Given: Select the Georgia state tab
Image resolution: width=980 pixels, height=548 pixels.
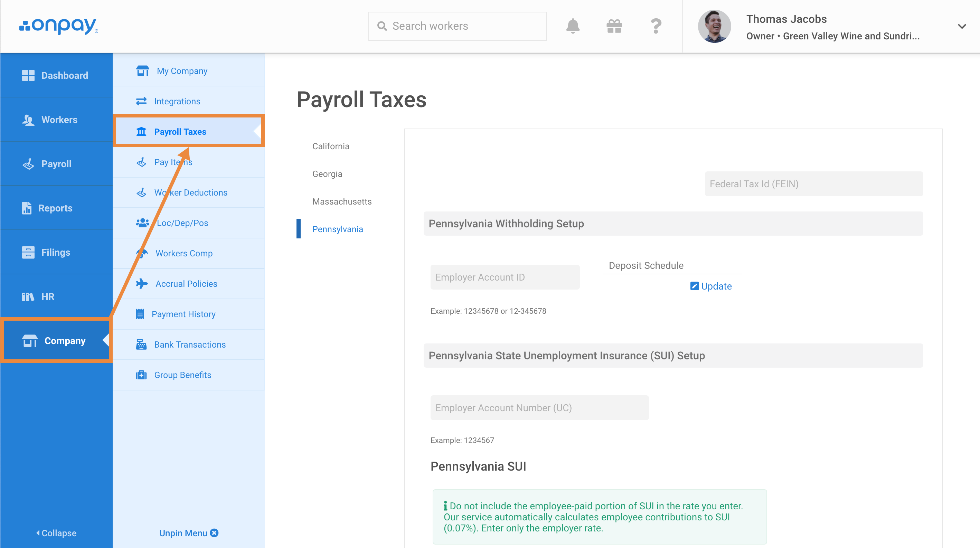Looking at the screenshot, I should tap(327, 174).
